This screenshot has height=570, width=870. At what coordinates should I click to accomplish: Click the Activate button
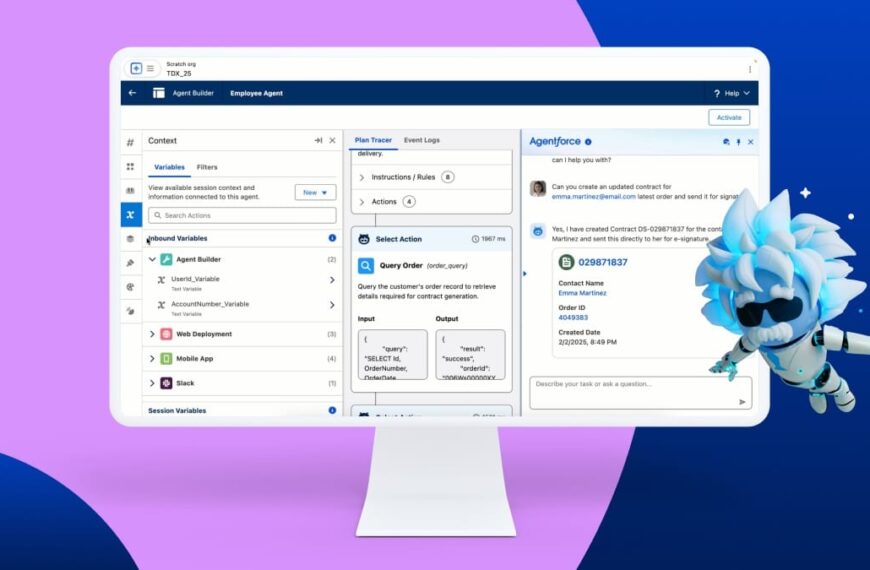pyautogui.click(x=729, y=118)
